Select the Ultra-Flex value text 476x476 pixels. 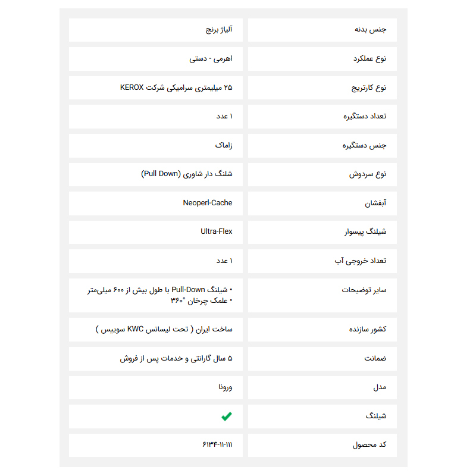pos(217,231)
